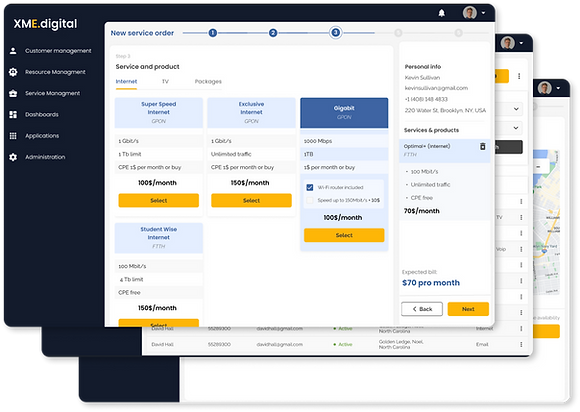
Task: Open the notifications bell icon
Action: click(441, 13)
